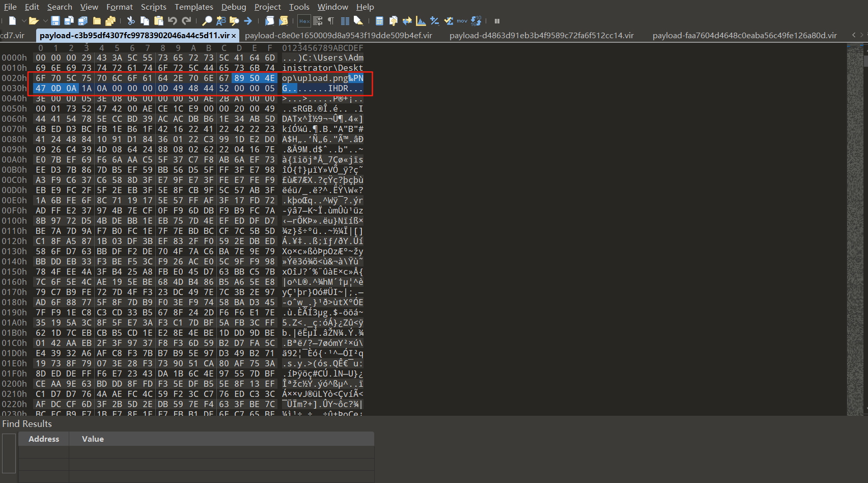Toggle the Hex edit mode button

tap(304, 21)
